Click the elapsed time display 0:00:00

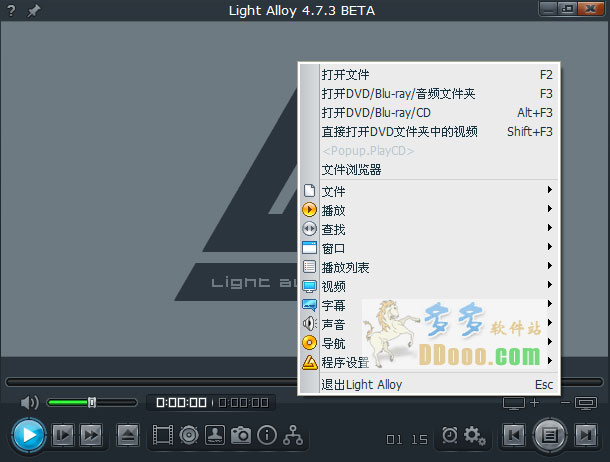[x=181, y=402]
